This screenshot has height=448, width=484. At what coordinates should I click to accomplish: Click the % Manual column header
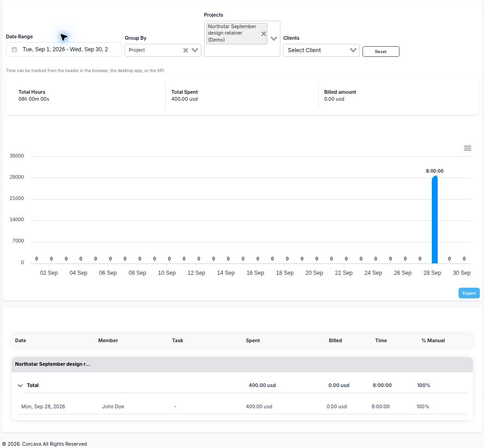[x=433, y=340]
